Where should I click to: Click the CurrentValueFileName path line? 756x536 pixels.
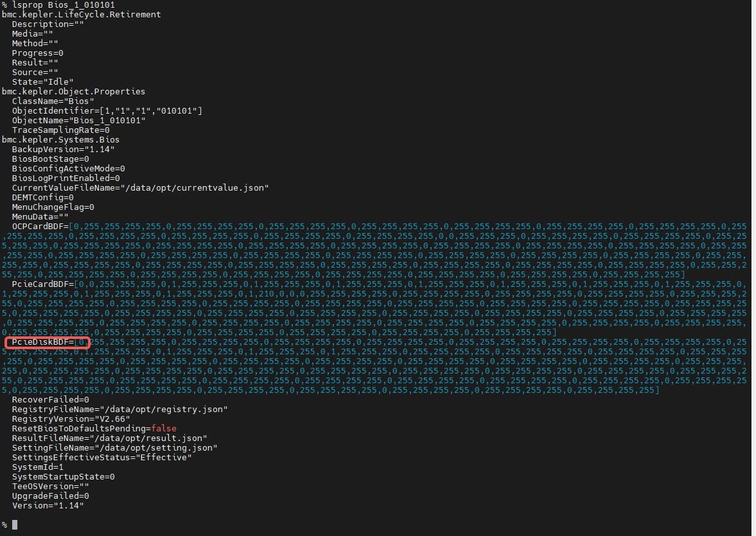140,187
